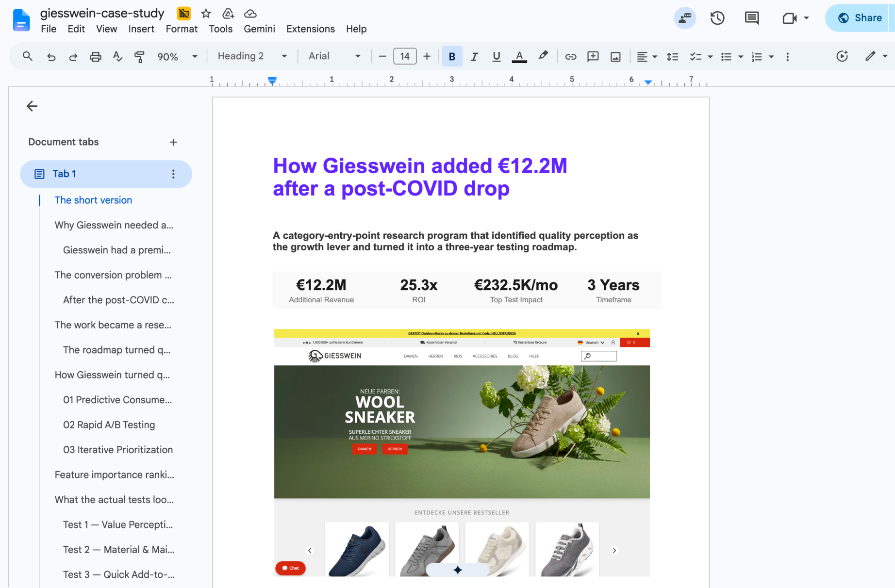Open the Insert menu
This screenshot has height=588, width=895.
[141, 29]
